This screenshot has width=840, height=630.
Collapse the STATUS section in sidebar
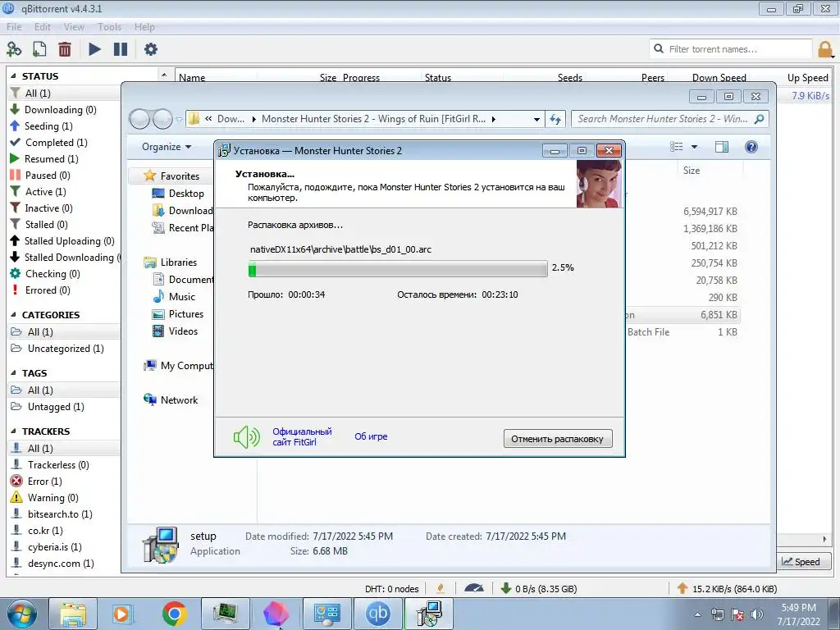(13, 76)
